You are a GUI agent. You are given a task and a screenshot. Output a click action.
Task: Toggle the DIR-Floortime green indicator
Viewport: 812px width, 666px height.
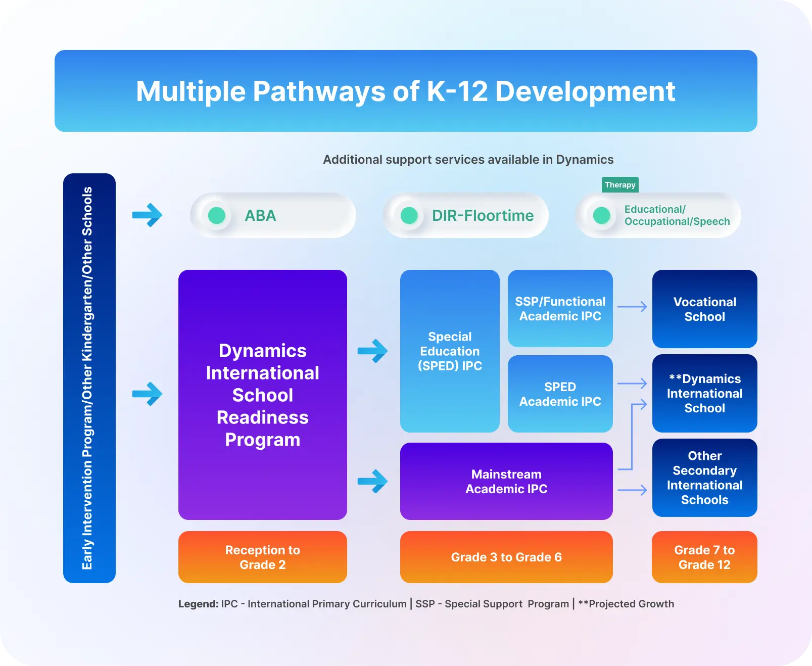tap(409, 215)
